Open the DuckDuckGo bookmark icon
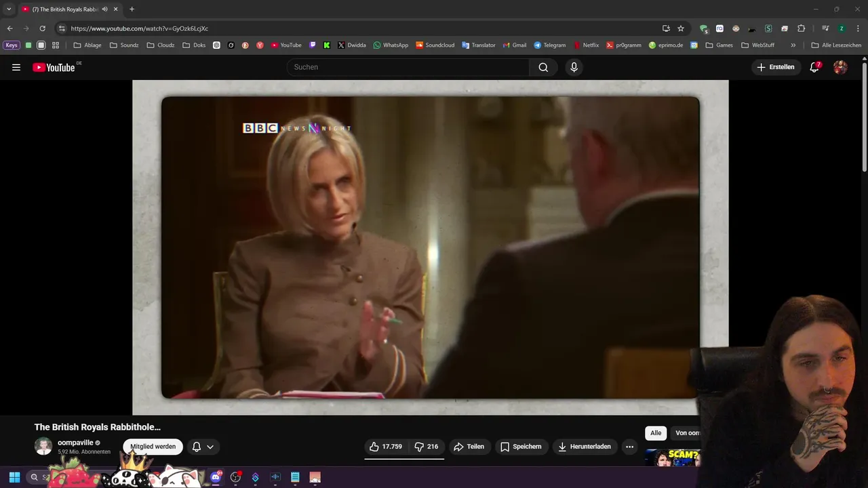This screenshot has height=488, width=868. (x=245, y=45)
